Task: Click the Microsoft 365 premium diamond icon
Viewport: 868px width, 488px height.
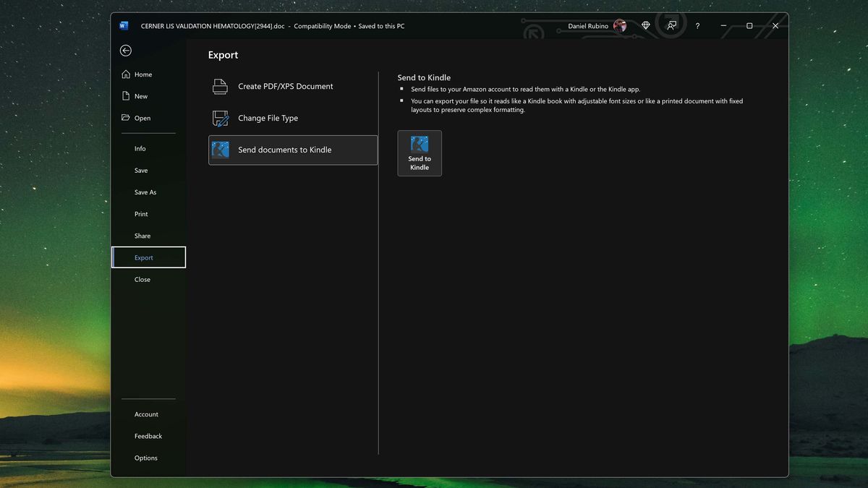Action: [x=645, y=25]
